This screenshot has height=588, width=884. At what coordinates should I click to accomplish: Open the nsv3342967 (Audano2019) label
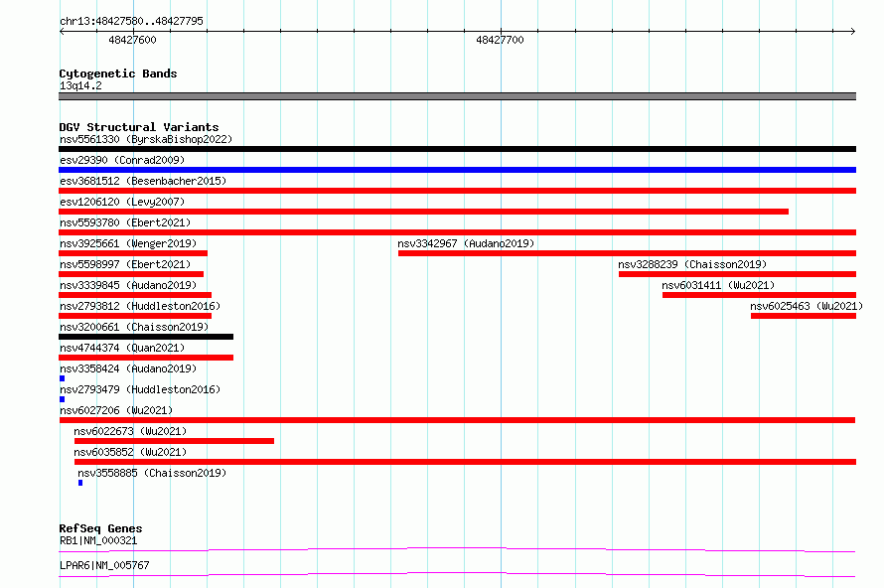(x=466, y=243)
